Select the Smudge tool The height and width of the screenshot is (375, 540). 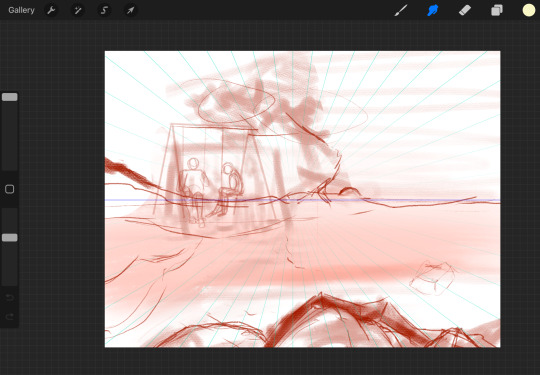tap(433, 10)
